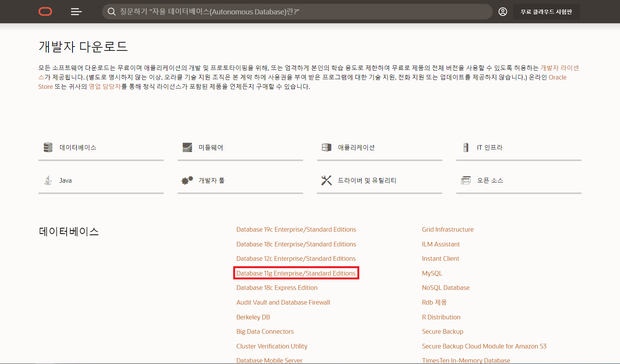Viewport: 620px width, 364px height.
Task: Click the 미들웨어 category icon
Action: point(187,147)
